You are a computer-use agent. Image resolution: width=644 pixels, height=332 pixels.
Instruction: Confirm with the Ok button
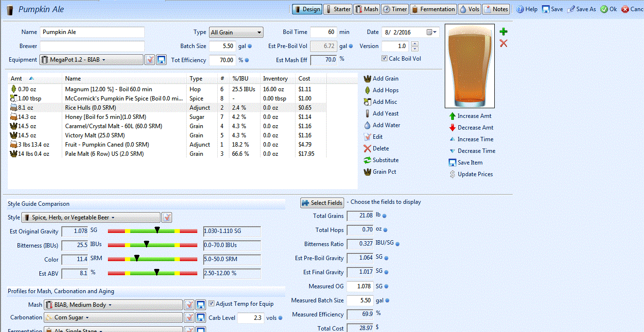[609, 9]
